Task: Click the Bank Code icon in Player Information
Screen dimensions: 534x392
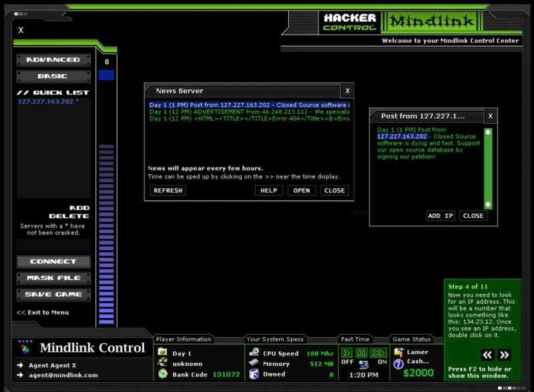Action: 163,375
